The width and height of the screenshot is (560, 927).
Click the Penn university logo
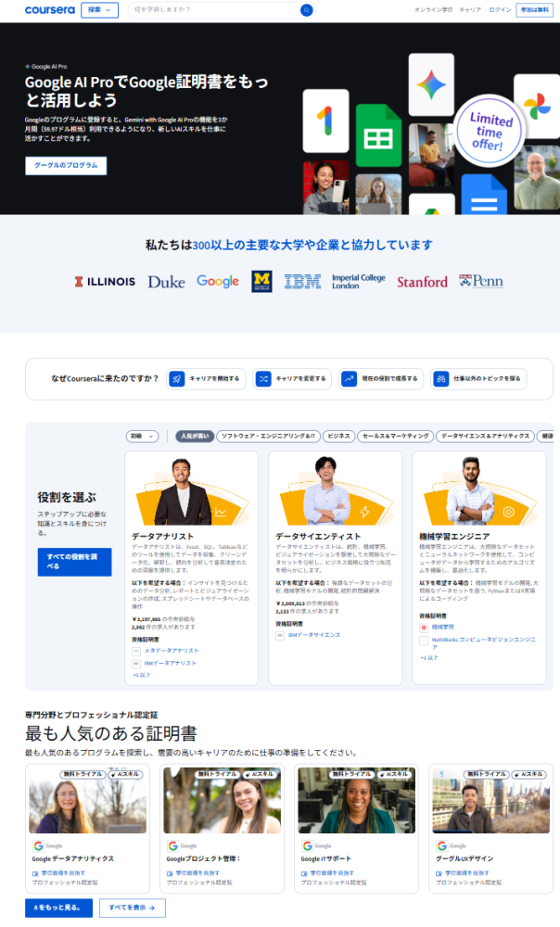(x=481, y=282)
